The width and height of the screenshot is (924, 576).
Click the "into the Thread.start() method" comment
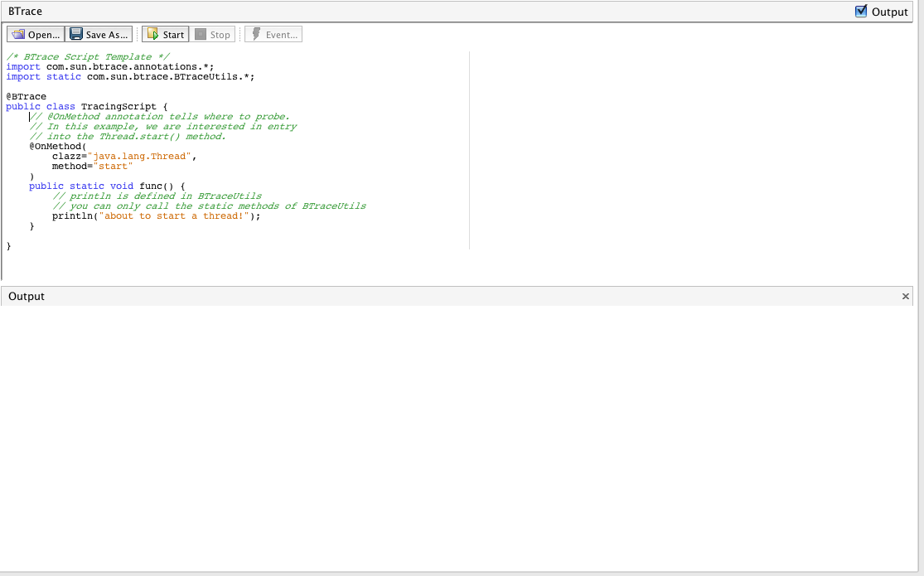click(128, 137)
